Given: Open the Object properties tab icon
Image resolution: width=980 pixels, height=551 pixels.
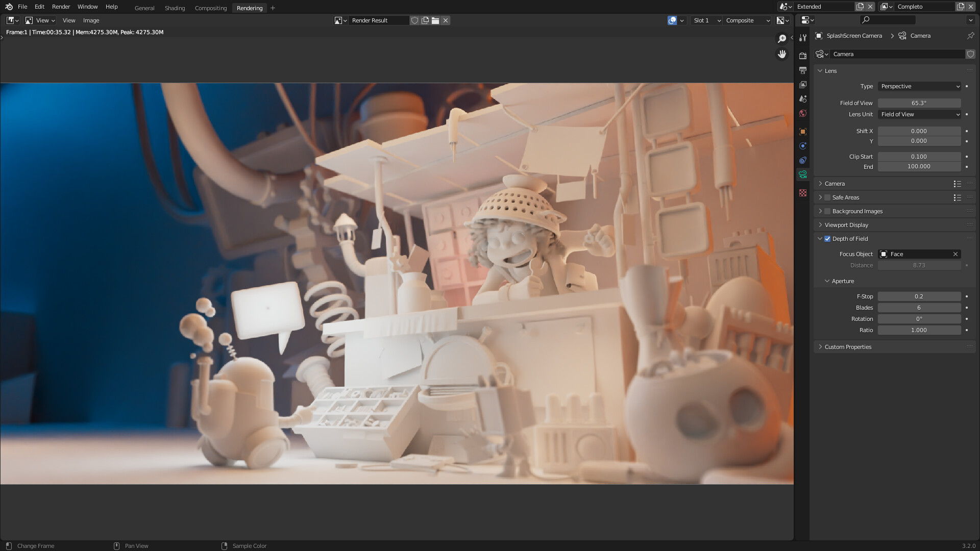Looking at the screenshot, I should (803, 132).
